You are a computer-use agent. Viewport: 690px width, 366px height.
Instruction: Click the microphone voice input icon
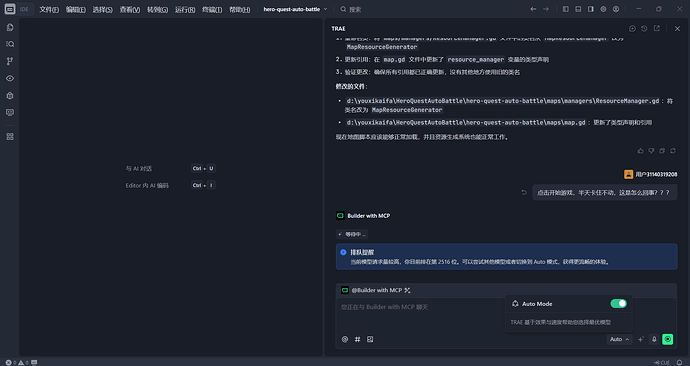[654, 339]
